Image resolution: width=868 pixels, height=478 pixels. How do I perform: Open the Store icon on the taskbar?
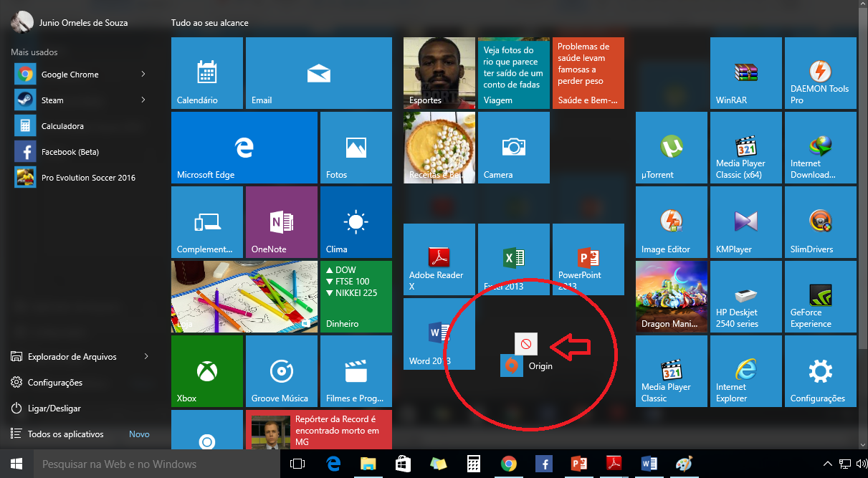[x=402, y=464]
